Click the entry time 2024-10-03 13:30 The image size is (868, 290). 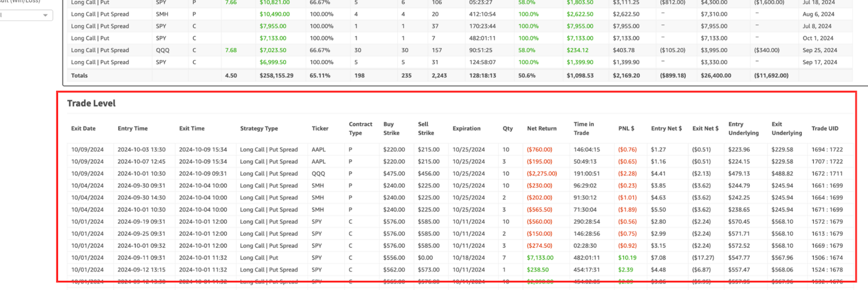coord(142,149)
